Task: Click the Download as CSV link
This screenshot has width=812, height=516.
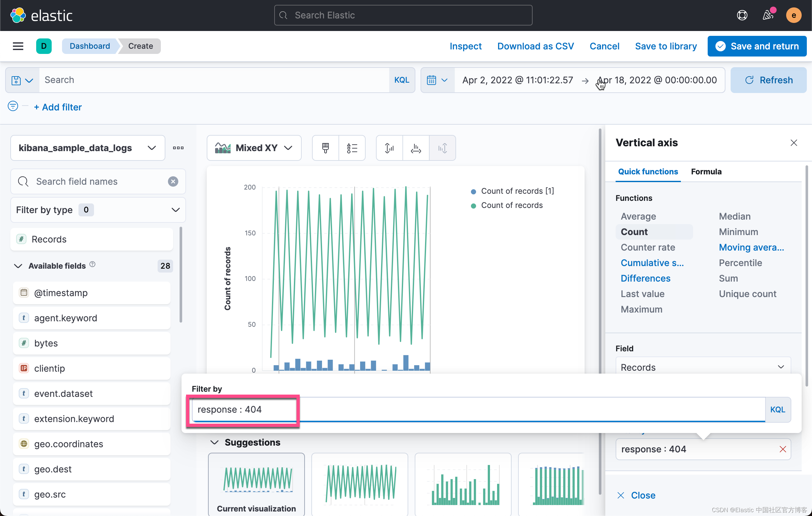Action: 535,46
